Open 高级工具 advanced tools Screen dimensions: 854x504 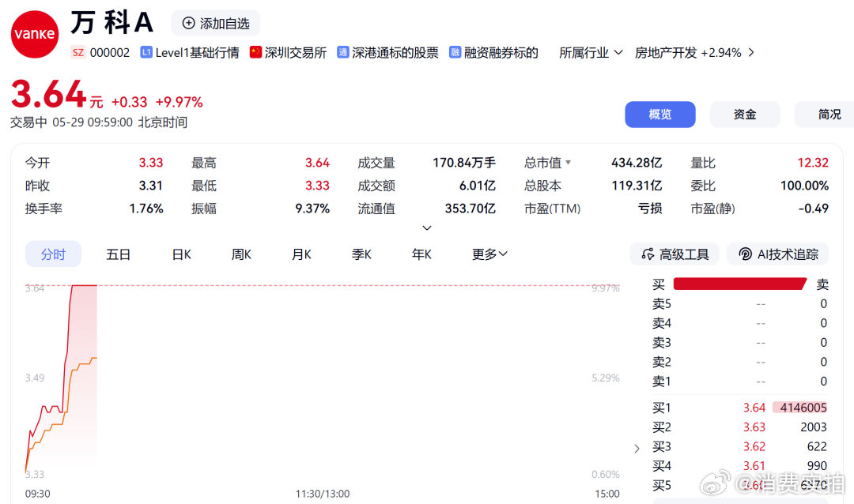675,254
